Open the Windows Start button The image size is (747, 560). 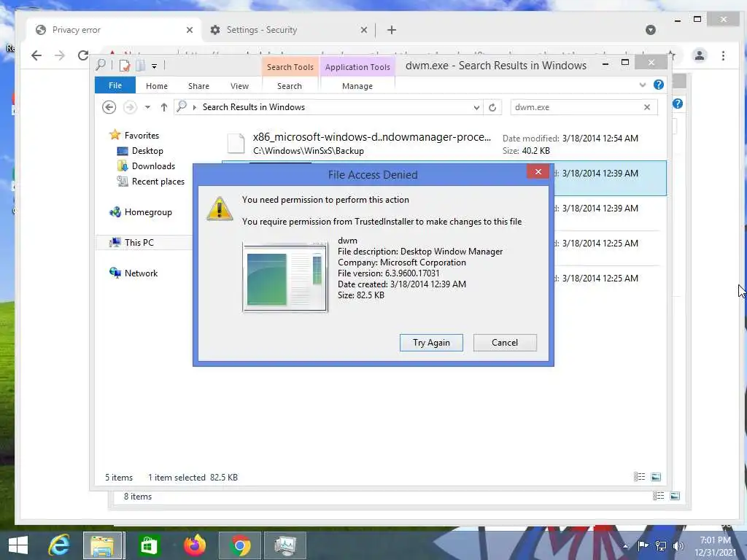coord(18,545)
